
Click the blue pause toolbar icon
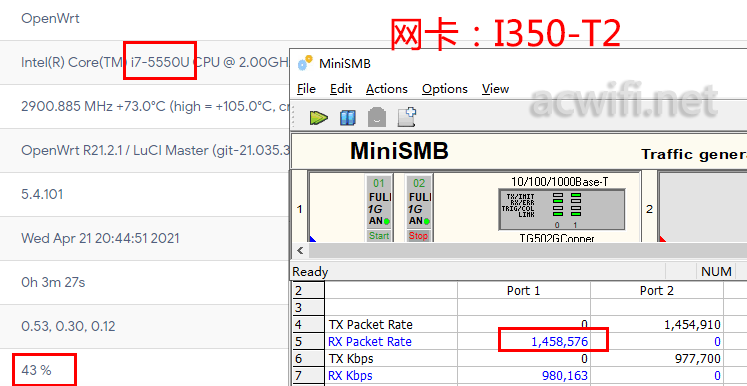coord(348,118)
